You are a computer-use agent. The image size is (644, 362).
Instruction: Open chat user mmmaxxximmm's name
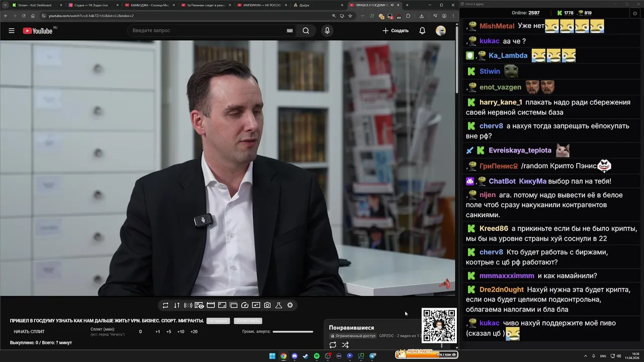pyautogui.click(x=507, y=276)
